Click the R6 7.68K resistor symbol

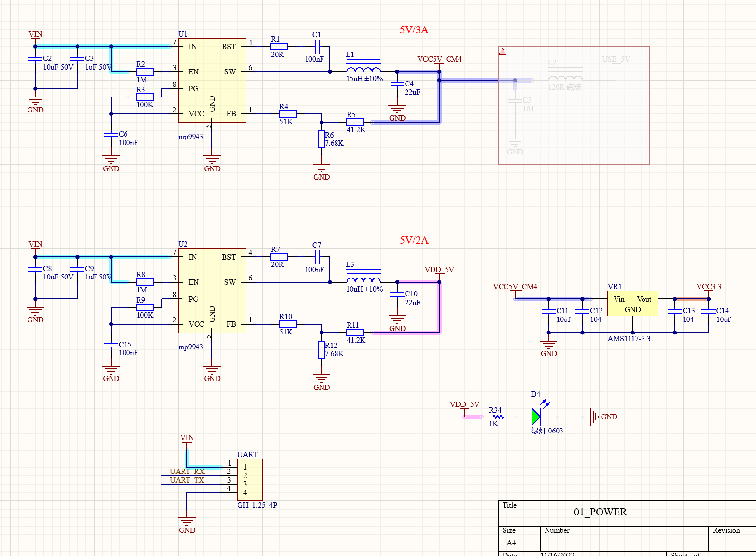[322, 139]
